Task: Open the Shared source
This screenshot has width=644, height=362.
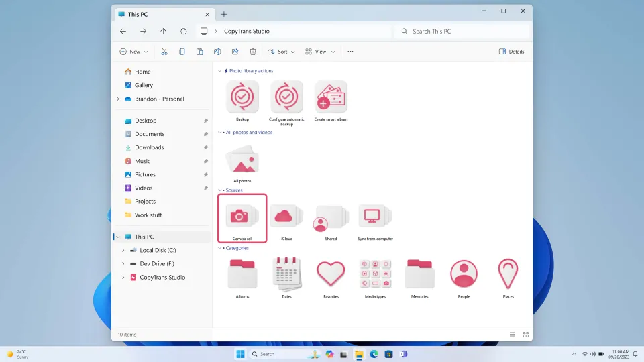Action: pyautogui.click(x=331, y=217)
